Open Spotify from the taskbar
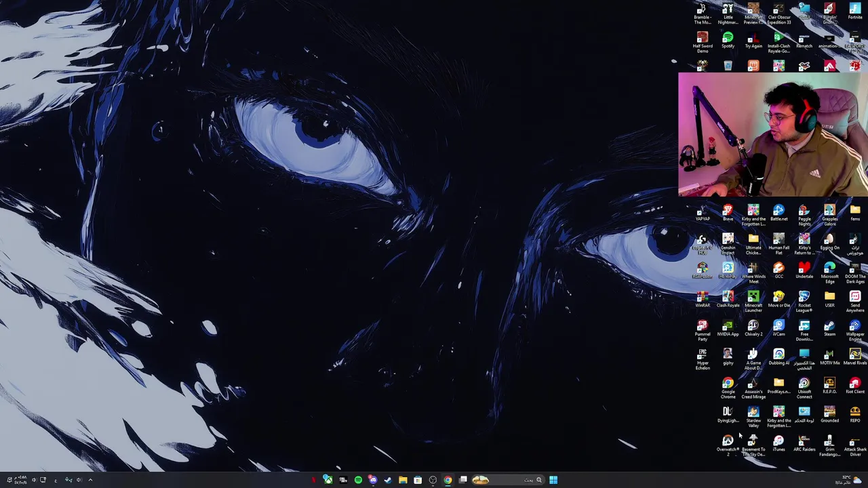 pos(358,480)
